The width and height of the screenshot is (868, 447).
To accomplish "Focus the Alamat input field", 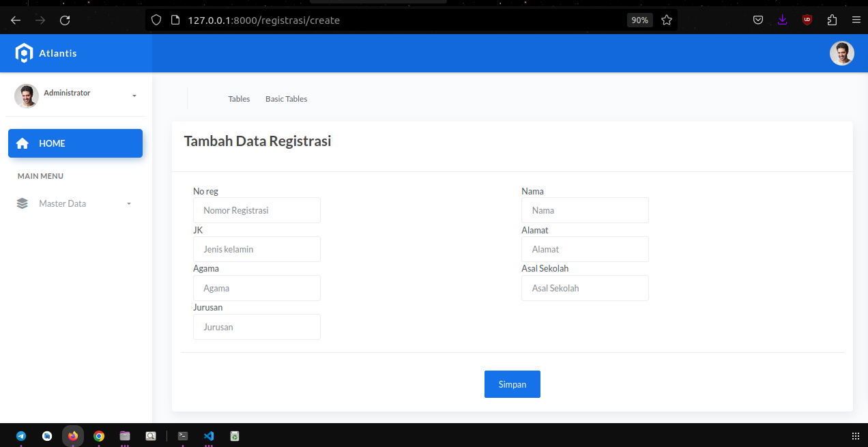I will click(x=585, y=249).
